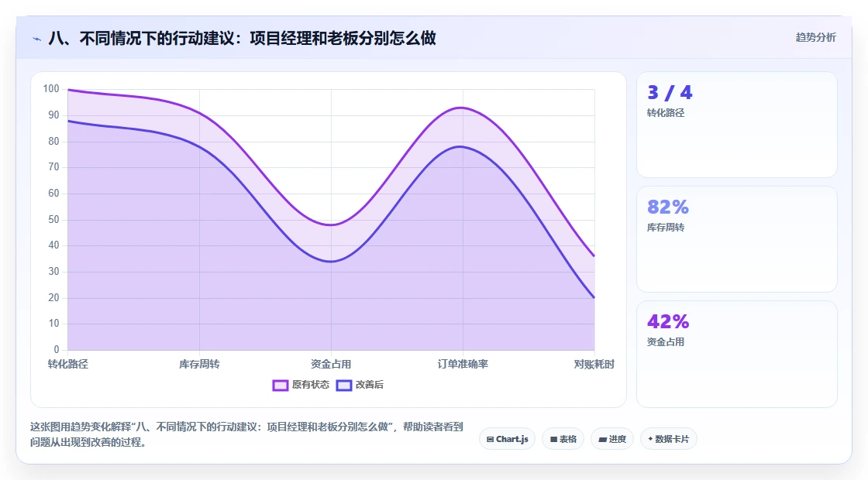Image resolution: width=868 pixels, height=480 pixels.
Task: Select the 进度 tag button
Action: [612, 439]
